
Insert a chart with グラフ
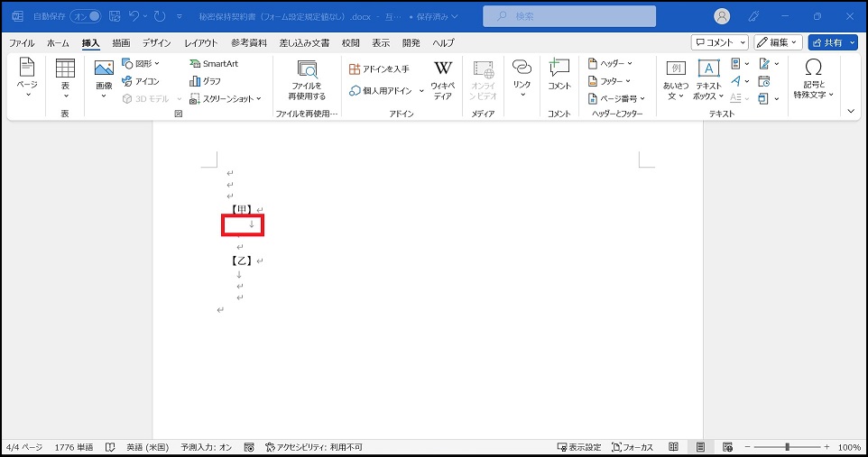[x=206, y=81]
